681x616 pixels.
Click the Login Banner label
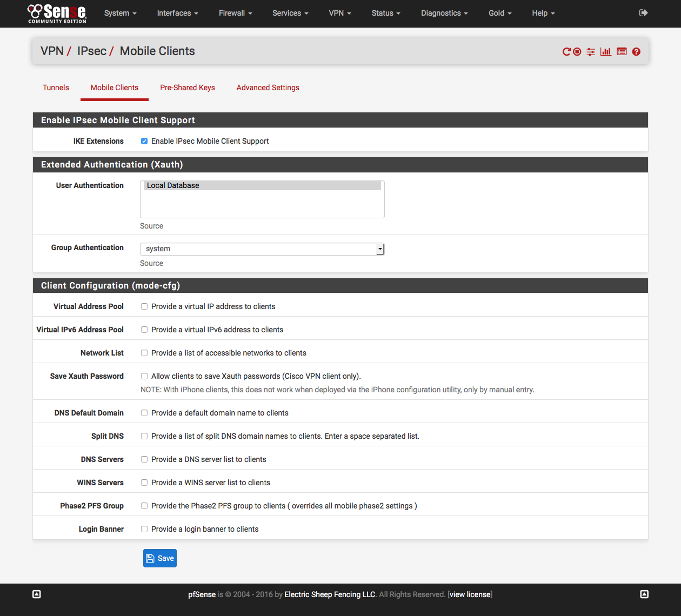[x=101, y=529]
